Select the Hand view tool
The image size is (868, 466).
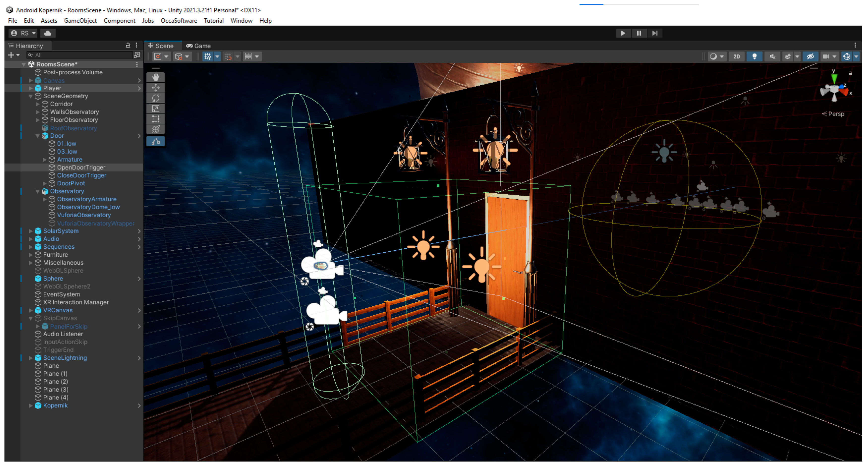[156, 77]
